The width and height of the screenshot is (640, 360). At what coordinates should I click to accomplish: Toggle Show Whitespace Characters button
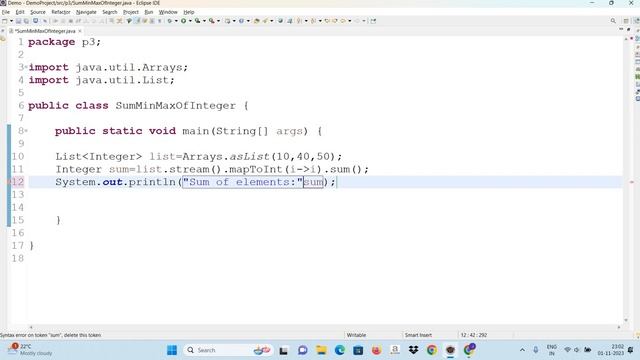tap(160, 21)
